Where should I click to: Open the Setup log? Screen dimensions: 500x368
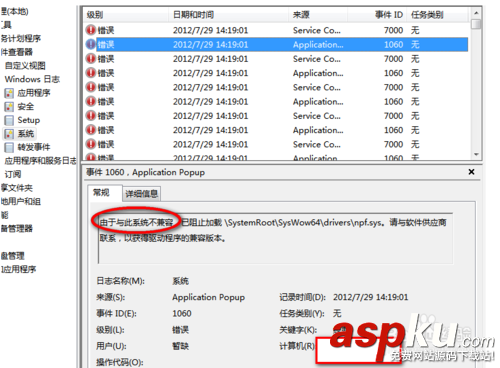click(x=29, y=120)
